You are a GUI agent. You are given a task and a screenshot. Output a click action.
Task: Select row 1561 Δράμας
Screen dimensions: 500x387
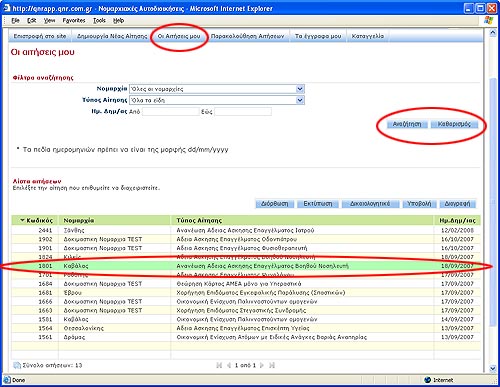(246, 337)
